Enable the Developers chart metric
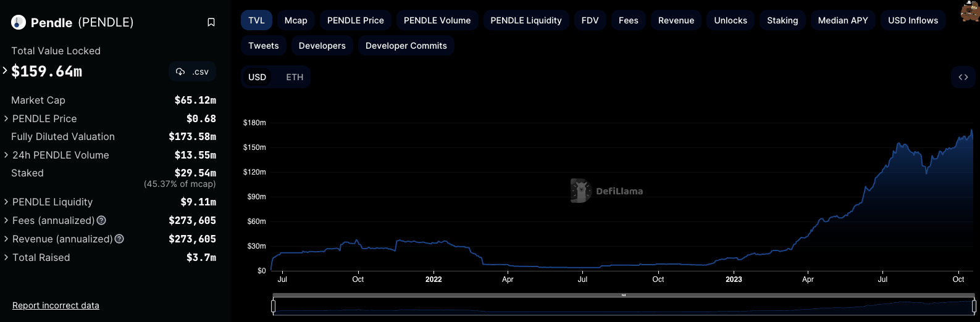The image size is (980, 322). [322, 46]
